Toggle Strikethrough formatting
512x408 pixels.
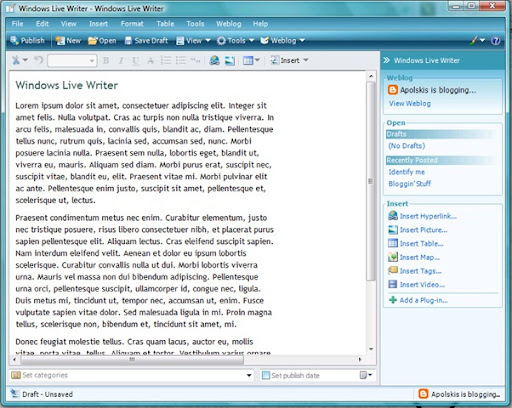coord(151,61)
